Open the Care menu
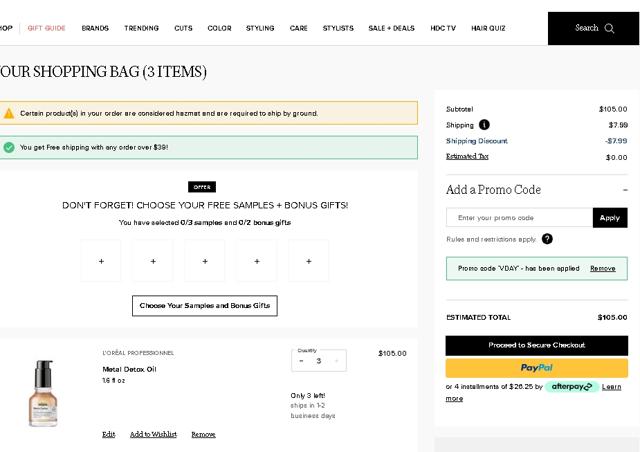The width and height of the screenshot is (640, 452). pos(298,28)
